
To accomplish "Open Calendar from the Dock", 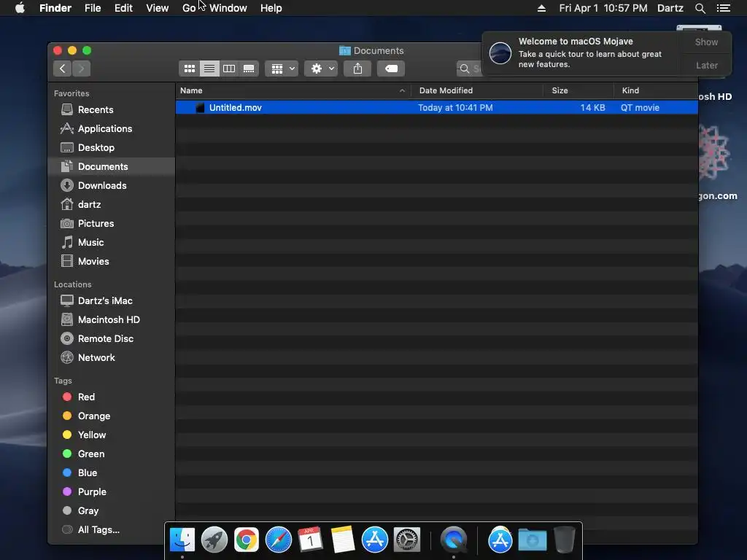I will 310,540.
